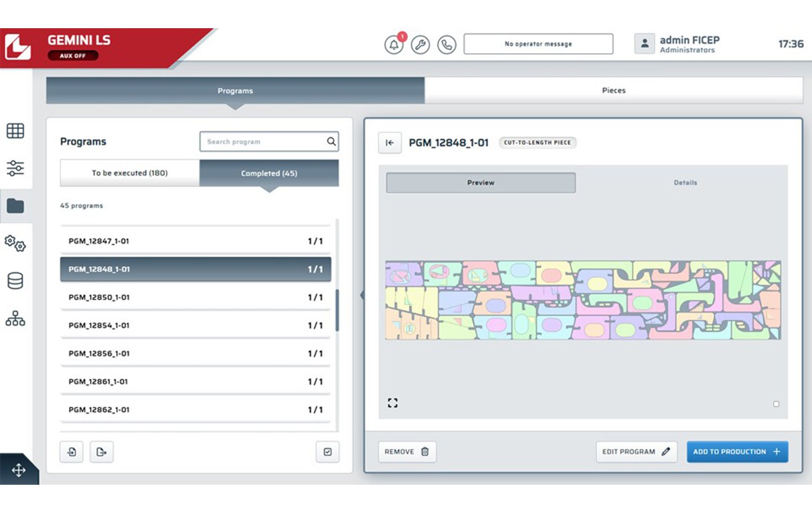Viewport: 812px width, 513px height.
Task: Click the No operator message box
Action: 539,44
